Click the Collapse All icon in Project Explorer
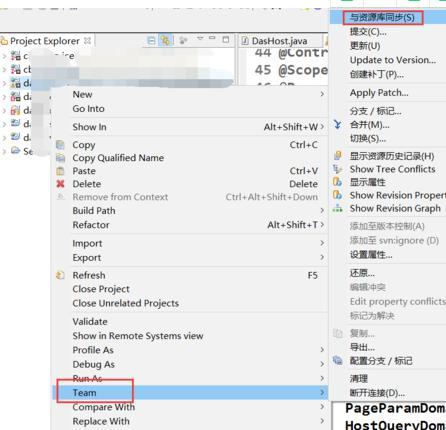Viewport: 446px width, 430px height. (151, 41)
